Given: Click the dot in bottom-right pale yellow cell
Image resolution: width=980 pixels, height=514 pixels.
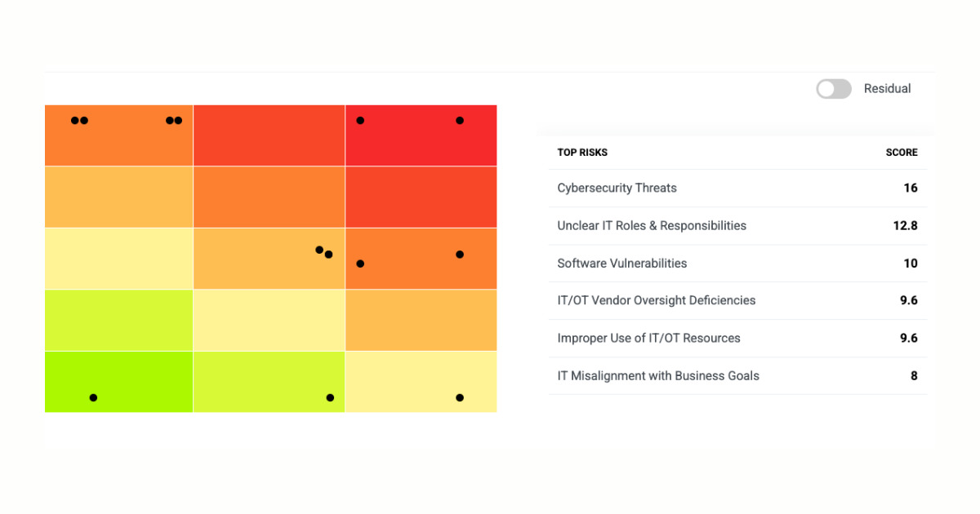Looking at the screenshot, I should point(460,398).
